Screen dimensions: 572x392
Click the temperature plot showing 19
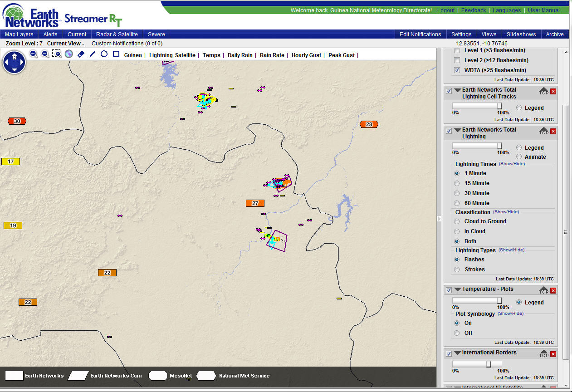click(13, 225)
